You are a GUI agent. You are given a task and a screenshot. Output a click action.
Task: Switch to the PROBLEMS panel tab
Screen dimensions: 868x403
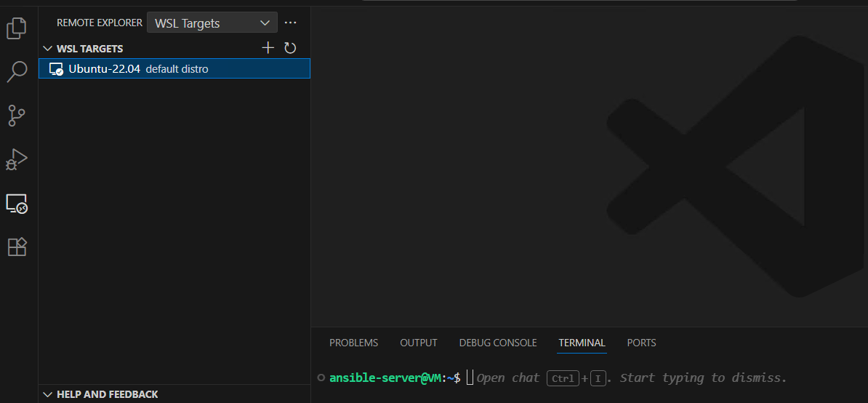(354, 343)
